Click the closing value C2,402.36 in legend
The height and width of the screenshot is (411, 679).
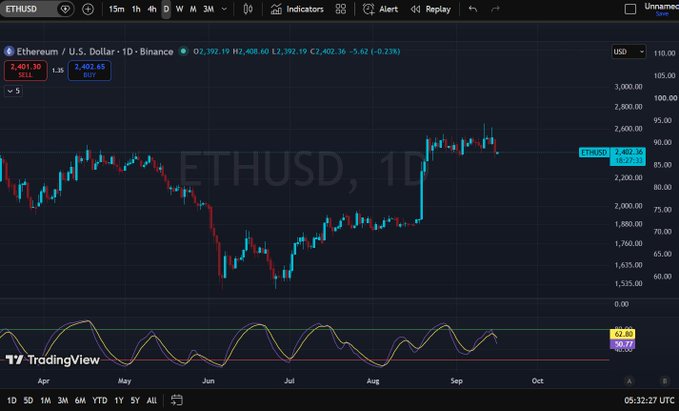point(328,51)
